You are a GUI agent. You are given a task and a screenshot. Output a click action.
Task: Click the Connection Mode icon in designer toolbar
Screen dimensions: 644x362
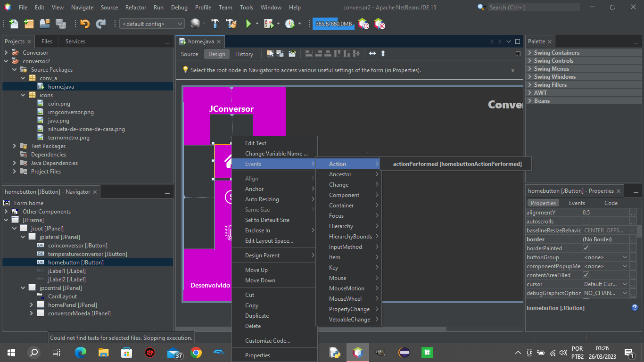coord(280,54)
